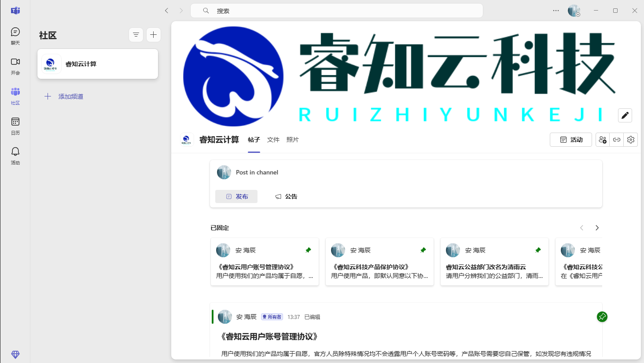Click 添加频道 to add channel
This screenshot has width=644, height=363.
[x=64, y=96]
